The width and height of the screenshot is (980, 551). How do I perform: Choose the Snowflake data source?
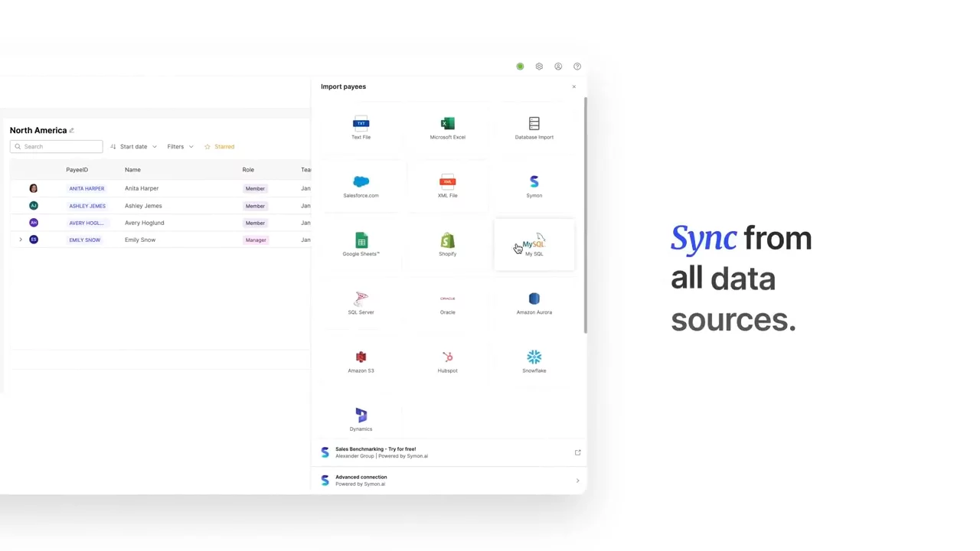click(534, 361)
